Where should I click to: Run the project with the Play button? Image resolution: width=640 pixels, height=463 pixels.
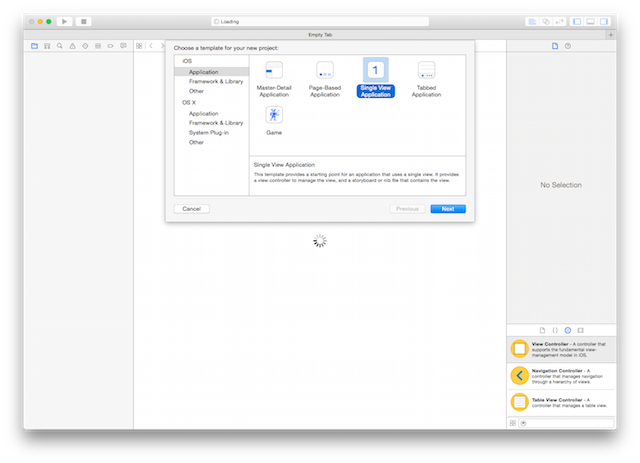pos(64,21)
